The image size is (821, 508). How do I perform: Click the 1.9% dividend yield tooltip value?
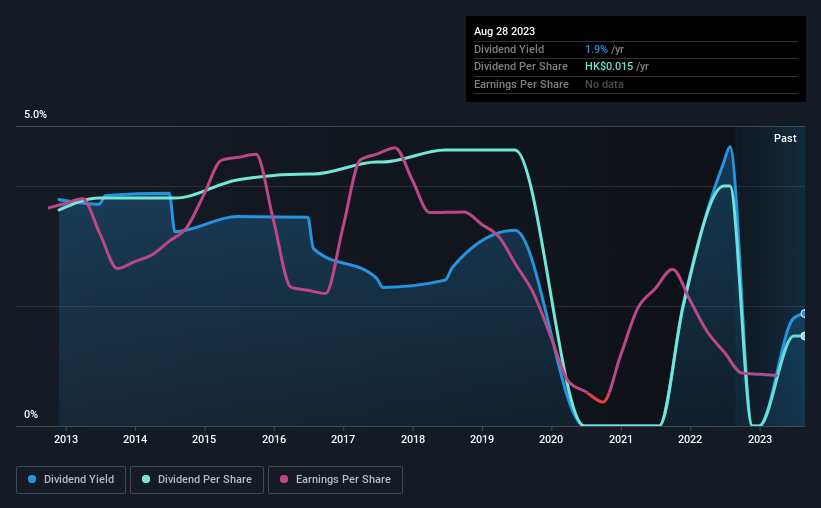pos(597,49)
